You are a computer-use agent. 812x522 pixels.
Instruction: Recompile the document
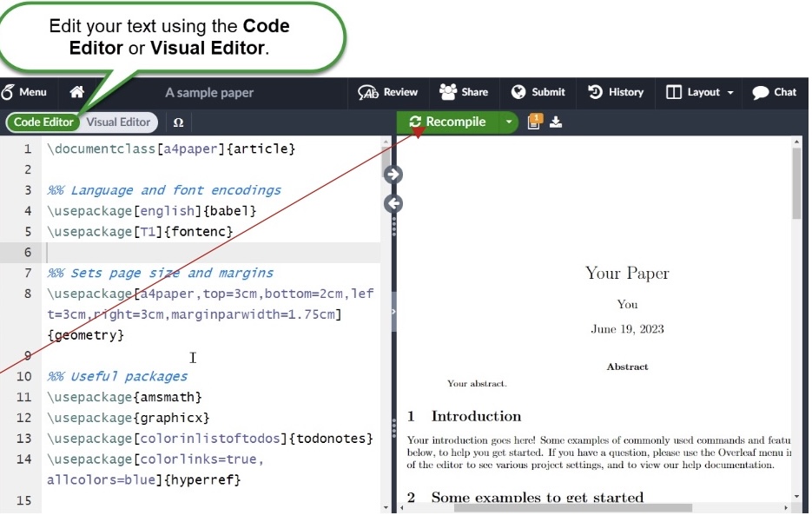[x=447, y=122]
